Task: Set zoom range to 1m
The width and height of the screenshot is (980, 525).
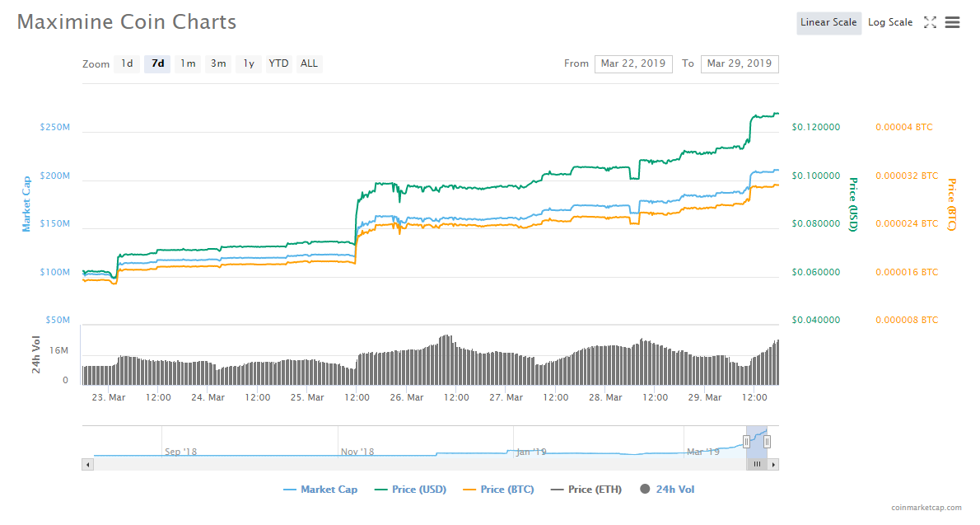Action: 188,63
